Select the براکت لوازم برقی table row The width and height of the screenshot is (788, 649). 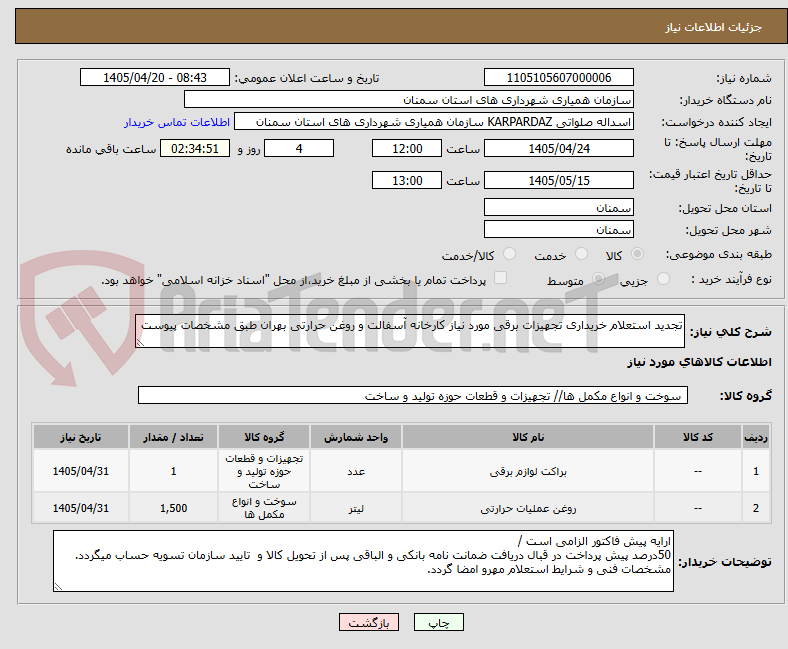401,471
